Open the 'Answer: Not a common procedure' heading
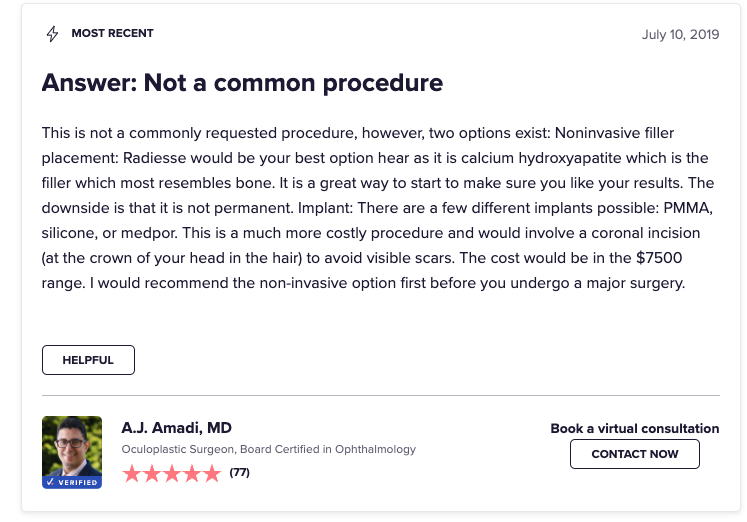The image size is (747, 522). 242,83
